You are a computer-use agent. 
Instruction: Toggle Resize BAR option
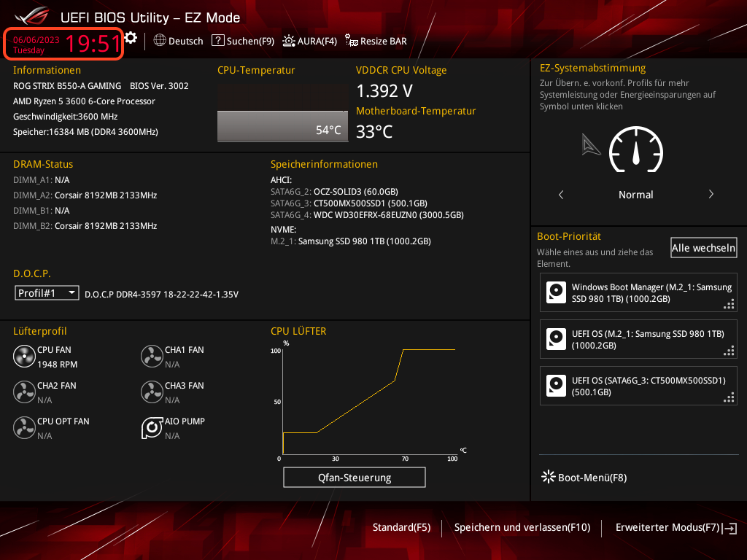[x=376, y=41]
